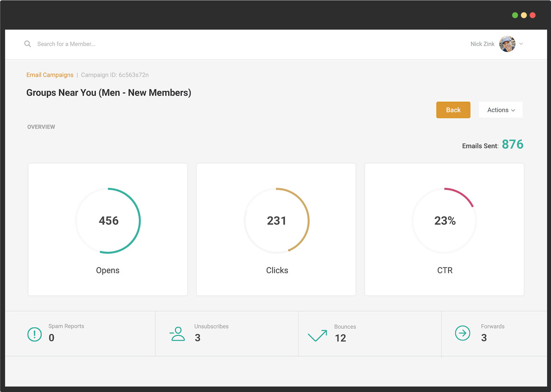Click the yellow window control dot
Image resolution: width=551 pixels, height=392 pixels.
coord(524,15)
